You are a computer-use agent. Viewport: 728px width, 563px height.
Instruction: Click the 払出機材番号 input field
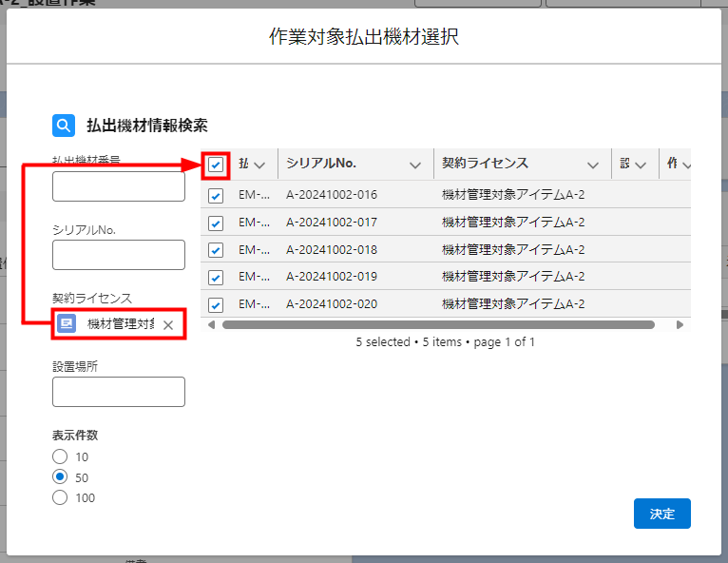(x=119, y=186)
